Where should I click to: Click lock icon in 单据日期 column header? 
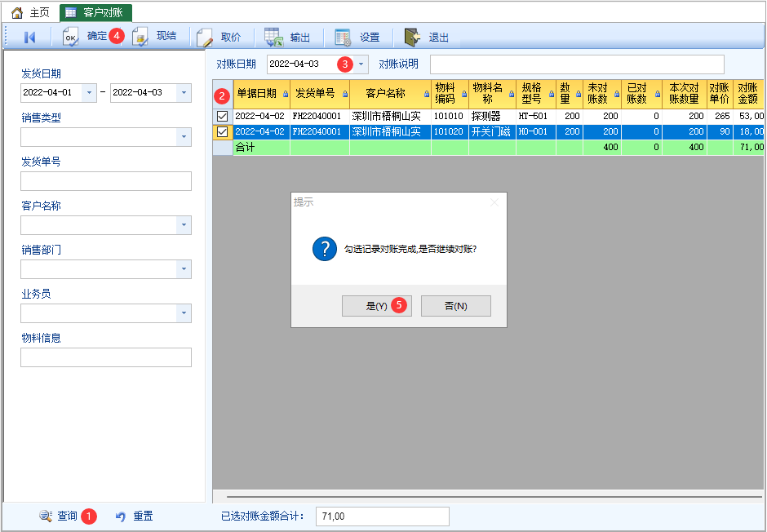(286, 94)
